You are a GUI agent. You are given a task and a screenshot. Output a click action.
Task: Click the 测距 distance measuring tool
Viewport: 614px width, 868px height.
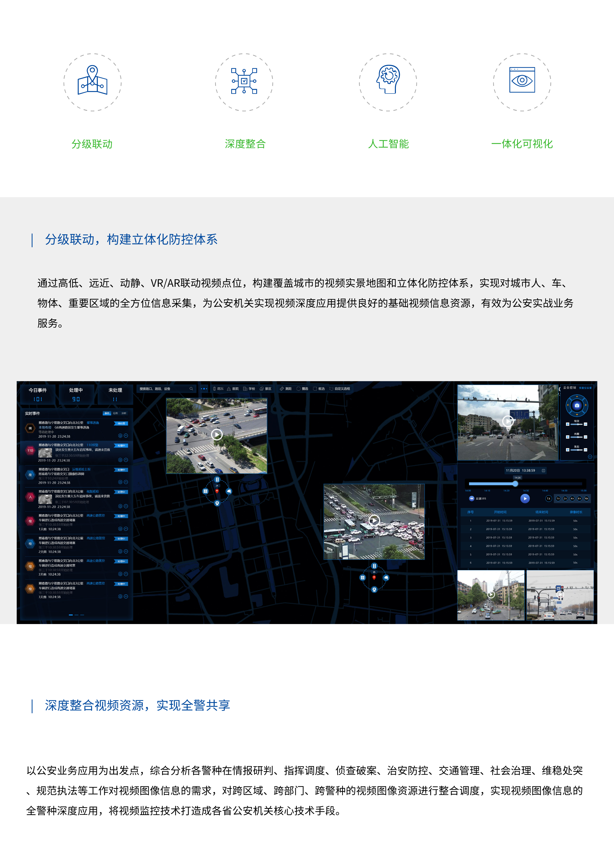(286, 389)
